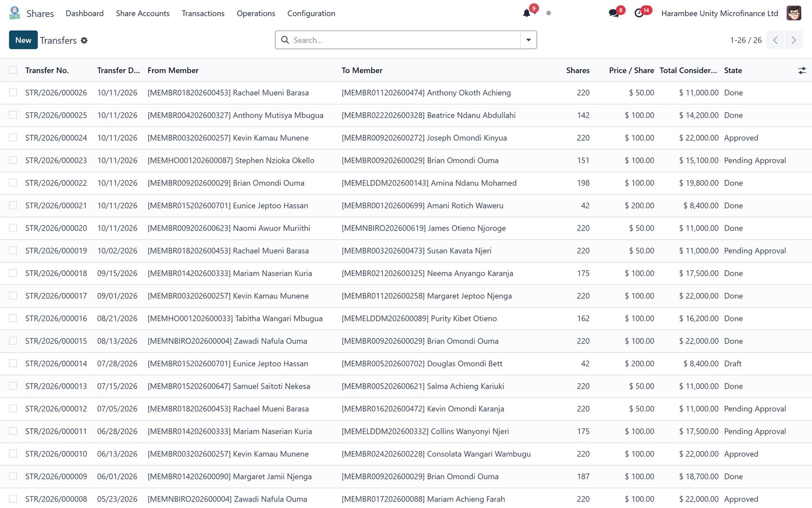
Task: Tick the checkbox for STR/2026/000021
Action: click(13, 205)
